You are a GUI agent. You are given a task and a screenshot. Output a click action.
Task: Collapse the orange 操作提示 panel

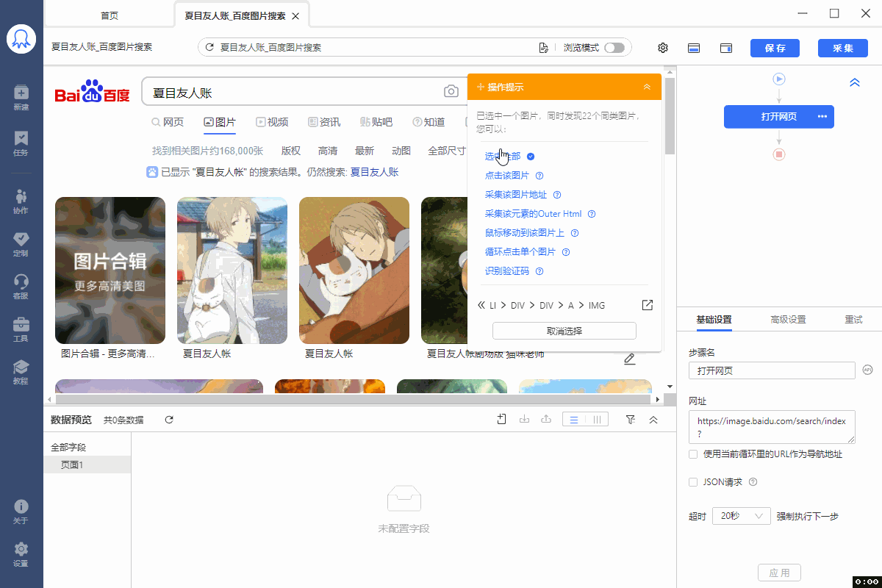pyautogui.click(x=647, y=87)
